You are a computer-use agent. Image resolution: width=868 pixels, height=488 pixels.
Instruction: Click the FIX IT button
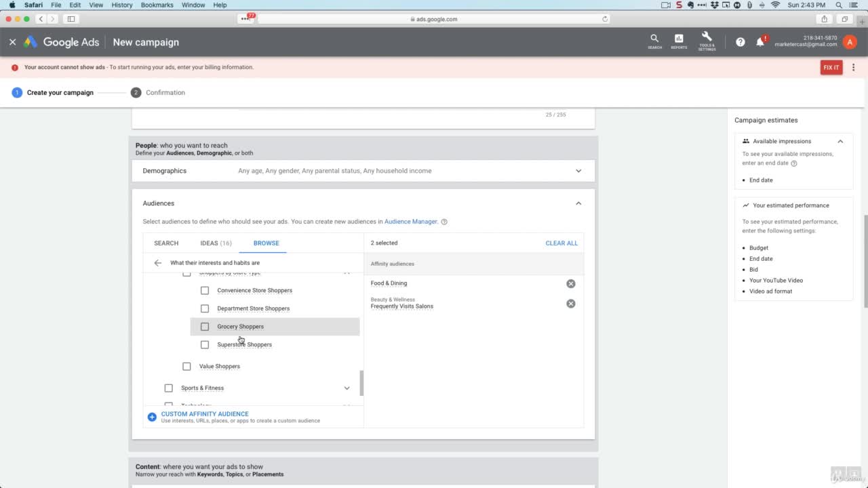click(831, 67)
